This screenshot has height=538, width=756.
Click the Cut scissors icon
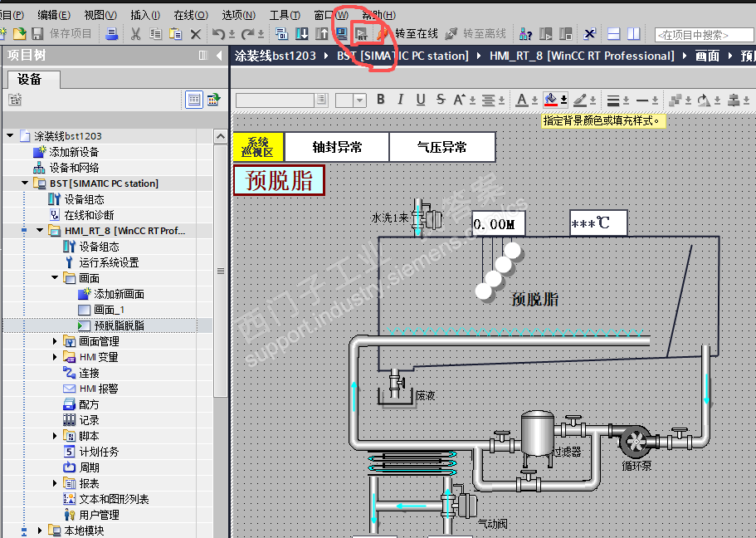[x=136, y=33]
